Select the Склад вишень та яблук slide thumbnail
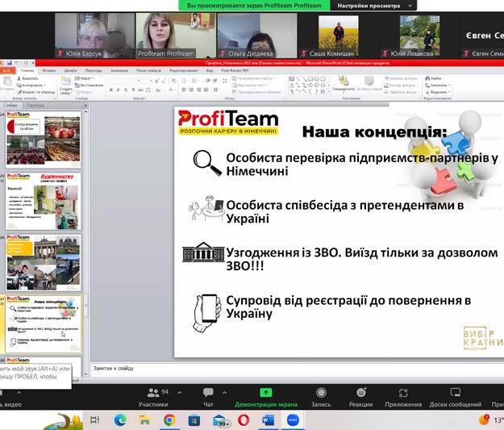Viewport: 504px width, 430px height. point(43,140)
